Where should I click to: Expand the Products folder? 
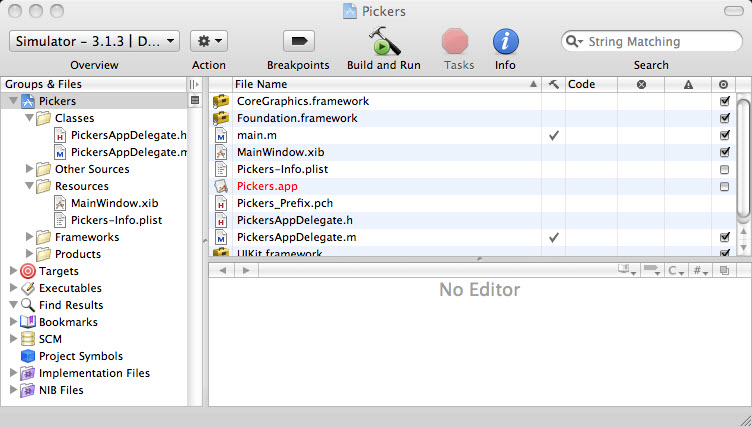pos(29,254)
